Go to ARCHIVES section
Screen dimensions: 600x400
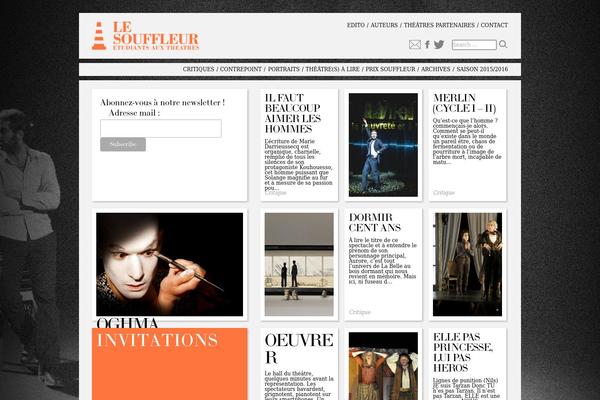click(x=435, y=69)
